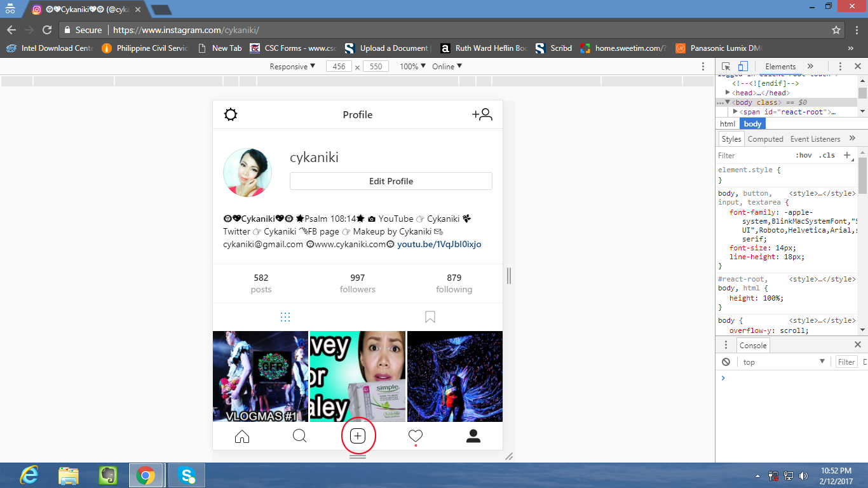868x488 pixels.
Task: Go to home feed using house icon
Action: tap(242, 437)
